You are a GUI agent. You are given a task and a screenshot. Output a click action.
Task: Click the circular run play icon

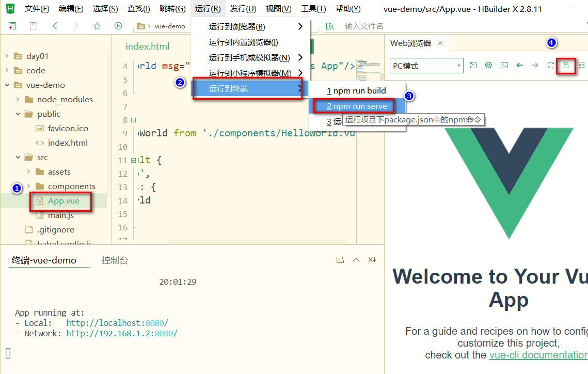118,26
